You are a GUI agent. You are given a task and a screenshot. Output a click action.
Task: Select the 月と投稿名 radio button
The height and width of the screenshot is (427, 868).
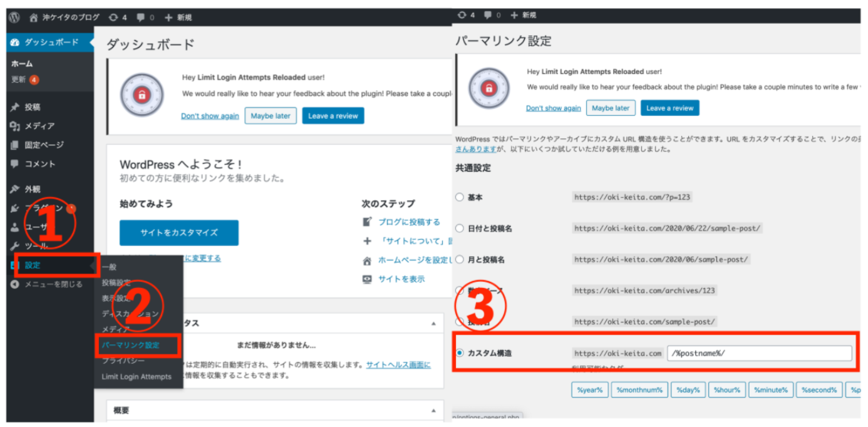coord(460,259)
